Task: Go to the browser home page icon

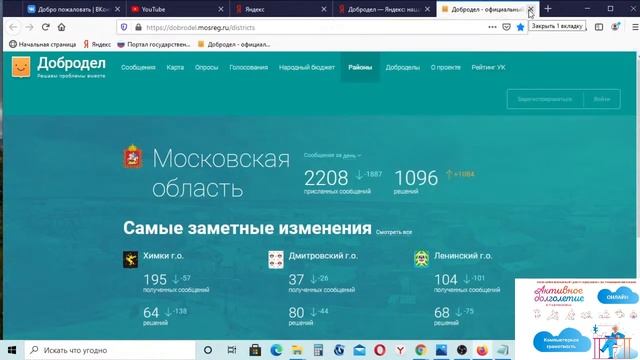Action: (61, 27)
